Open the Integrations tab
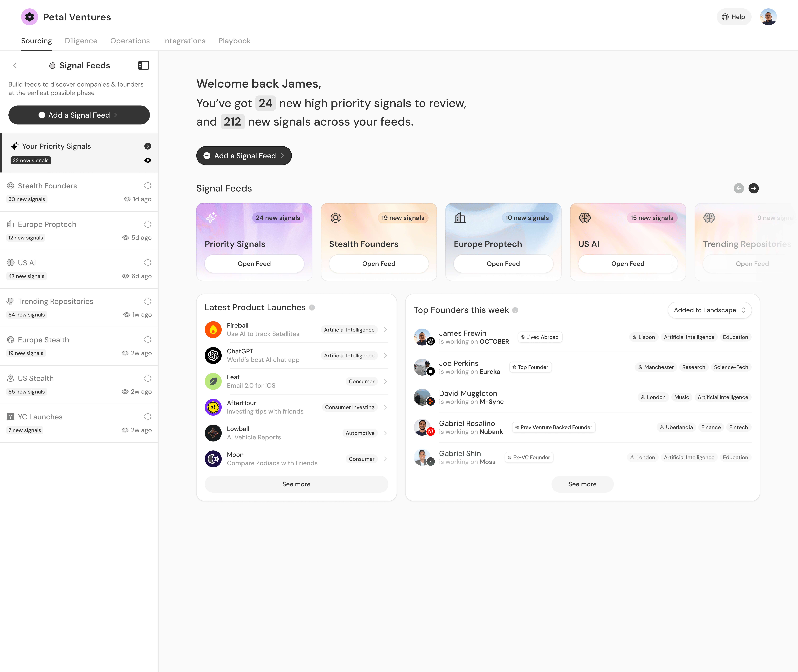This screenshot has height=672, width=798. 184,41
